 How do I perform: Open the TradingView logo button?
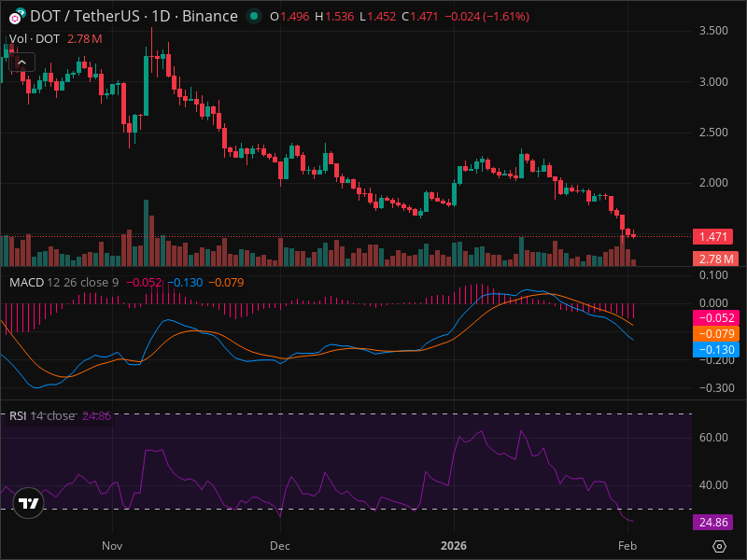tap(29, 503)
